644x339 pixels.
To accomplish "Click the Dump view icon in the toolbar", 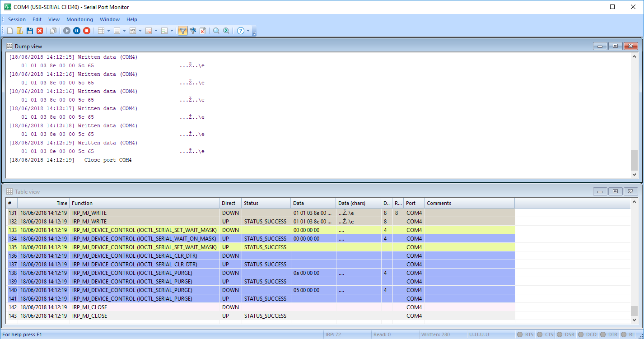I will 133,31.
